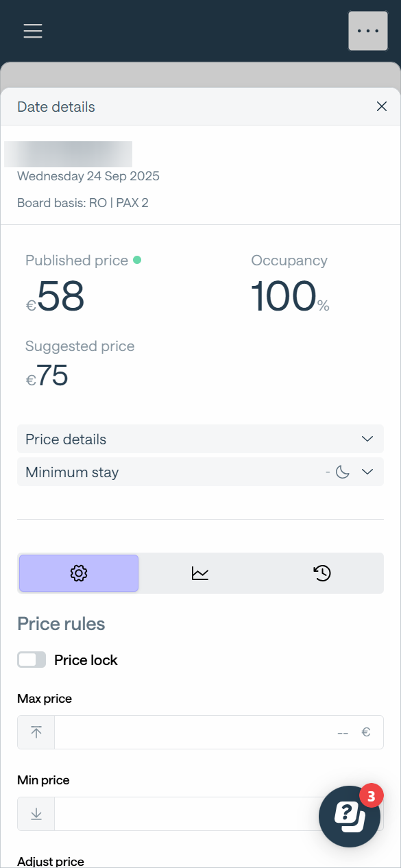
Task: Click the Max price up-arrow icon
Action: click(36, 732)
